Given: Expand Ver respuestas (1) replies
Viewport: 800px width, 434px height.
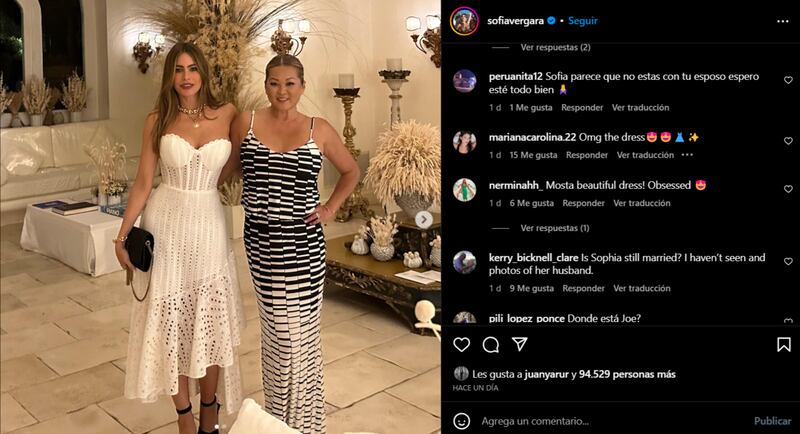Looking at the screenshot, I should (x=555, y=228).
